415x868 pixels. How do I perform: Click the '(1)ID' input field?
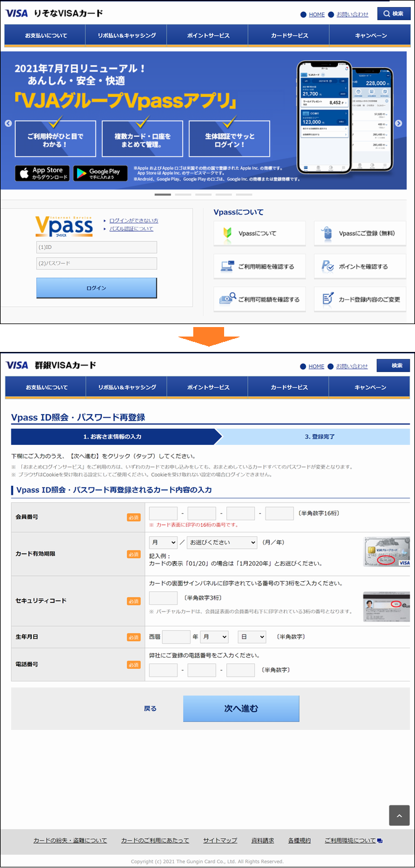[97, 247]
